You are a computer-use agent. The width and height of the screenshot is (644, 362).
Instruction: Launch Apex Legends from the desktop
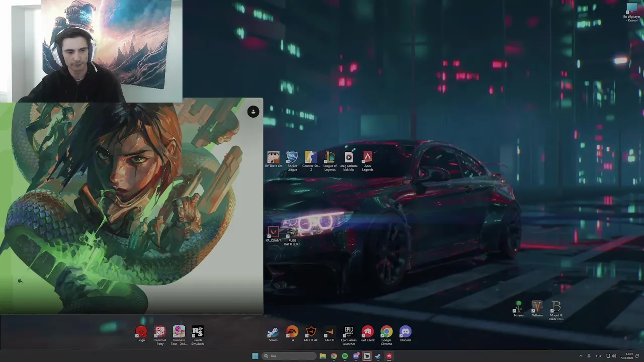click(x=368, y=161)
